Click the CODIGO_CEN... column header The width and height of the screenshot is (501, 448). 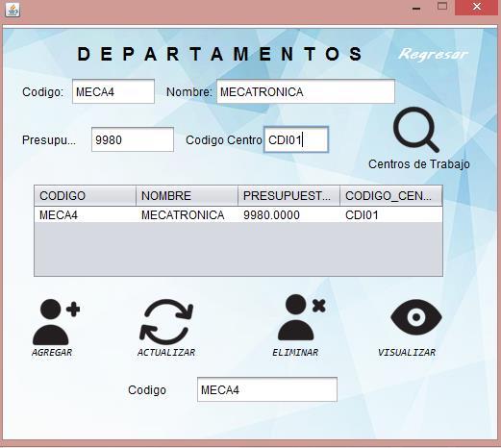point(391,195)
